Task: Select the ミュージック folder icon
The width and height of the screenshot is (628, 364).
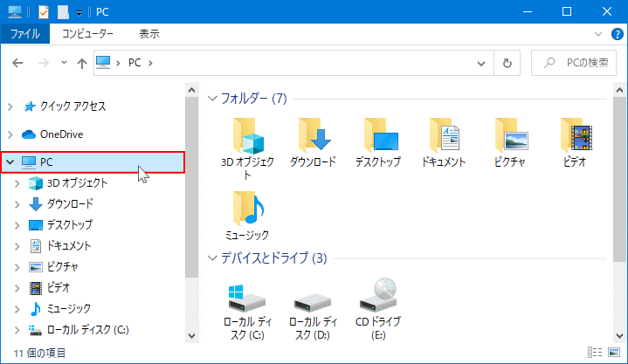Action: tap(247, 209)
